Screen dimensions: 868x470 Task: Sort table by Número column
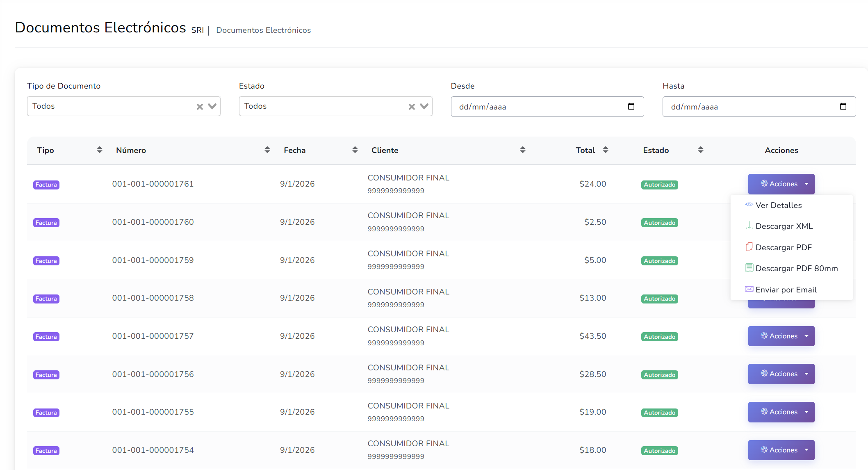click(x=267, y=150)
